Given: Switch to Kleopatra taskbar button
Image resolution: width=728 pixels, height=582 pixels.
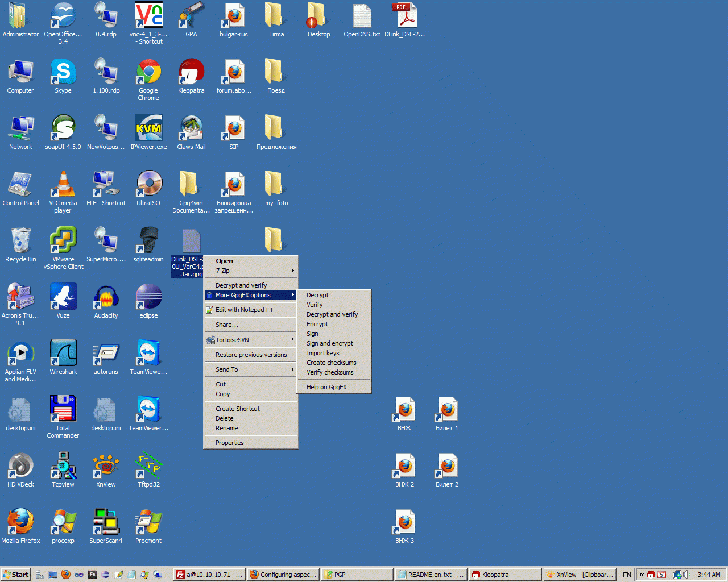Looking at the screenshot, I should pos(505,575).
